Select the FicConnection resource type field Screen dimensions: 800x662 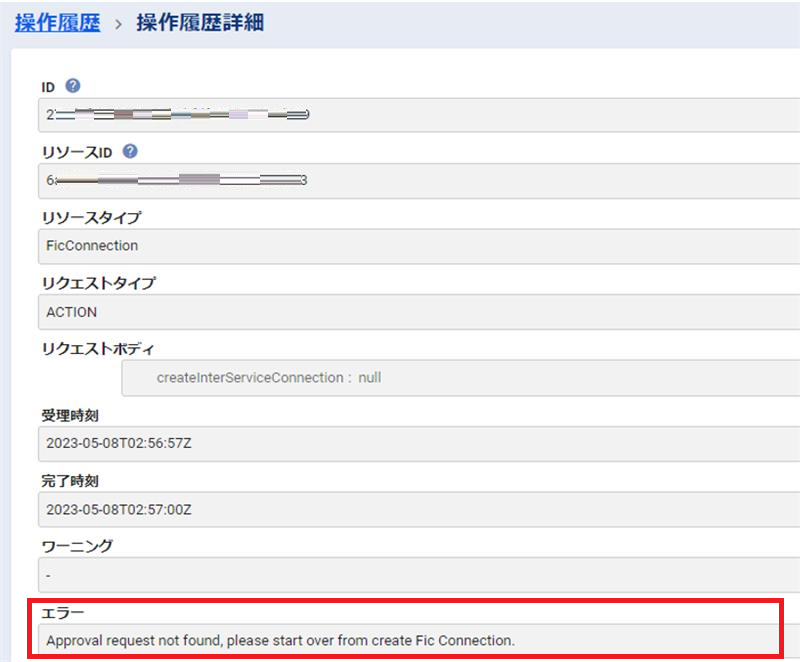pyautogui.click(x=419, y=246)
